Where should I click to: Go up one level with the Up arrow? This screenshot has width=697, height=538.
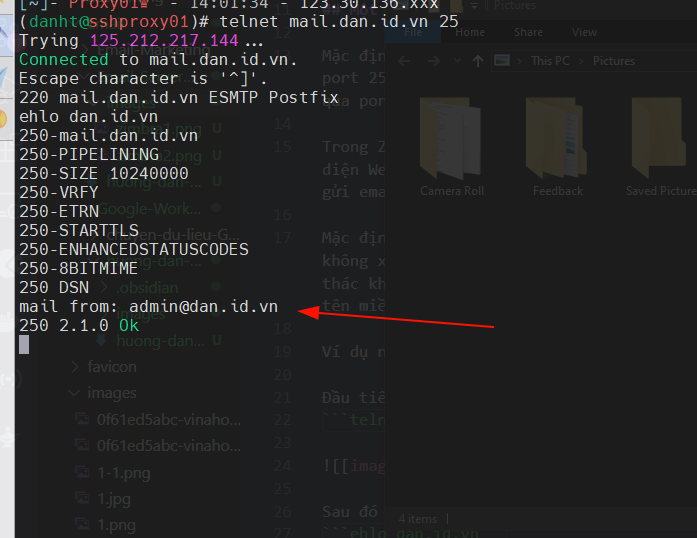(x=478, y=61)
